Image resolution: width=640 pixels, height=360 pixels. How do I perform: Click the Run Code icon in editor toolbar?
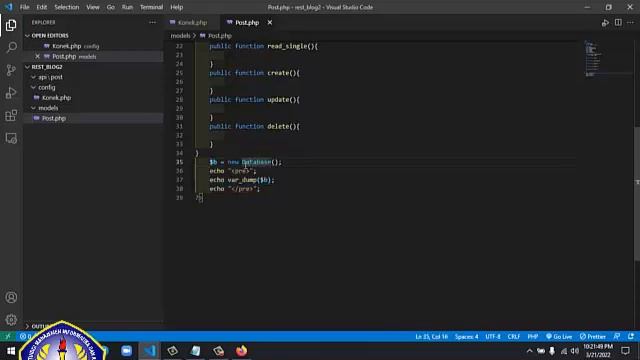coord(605,23)
